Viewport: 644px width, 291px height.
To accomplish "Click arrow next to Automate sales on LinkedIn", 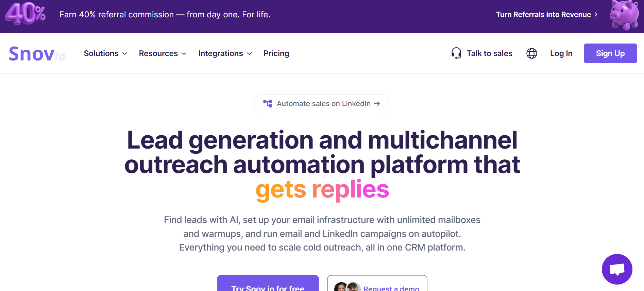I will [377, 104].
